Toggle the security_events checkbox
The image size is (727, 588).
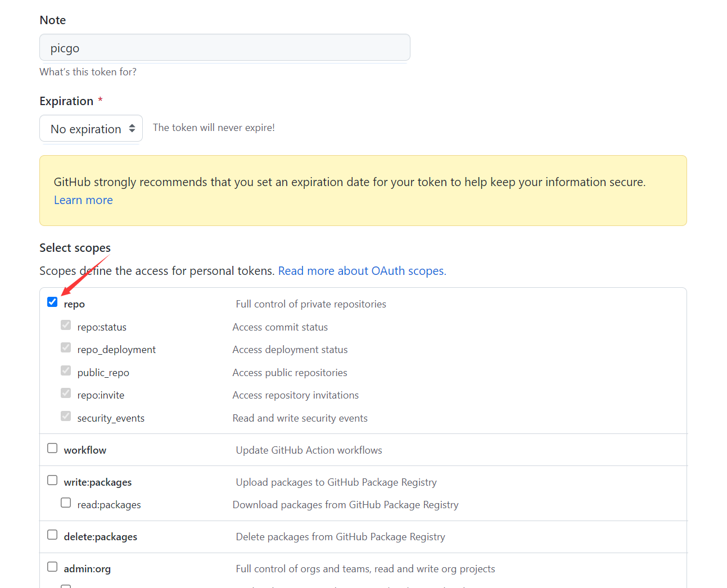(x=66, y=417)
